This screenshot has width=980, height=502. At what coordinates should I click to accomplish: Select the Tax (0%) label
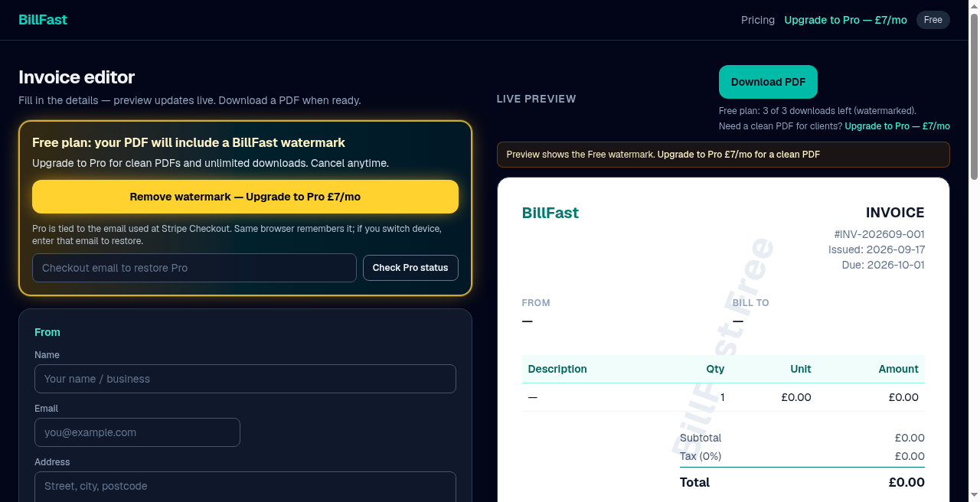pyautogui.click(x=701, y=456)
